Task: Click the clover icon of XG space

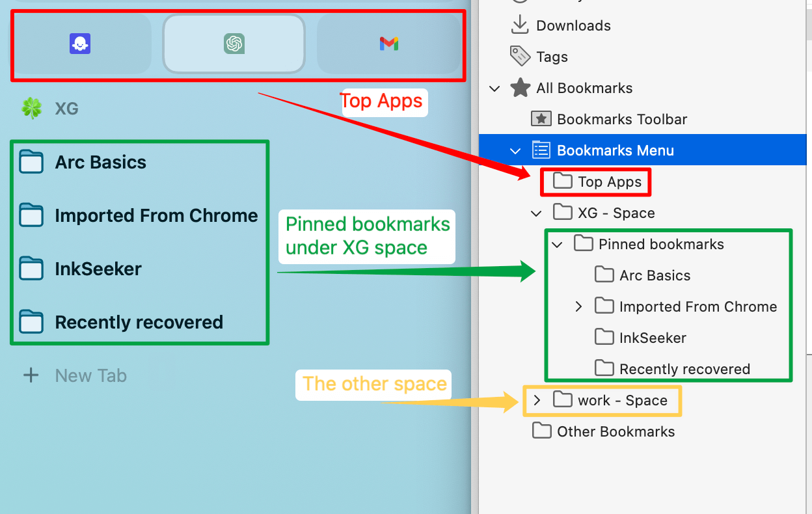Action: point(32,108)
